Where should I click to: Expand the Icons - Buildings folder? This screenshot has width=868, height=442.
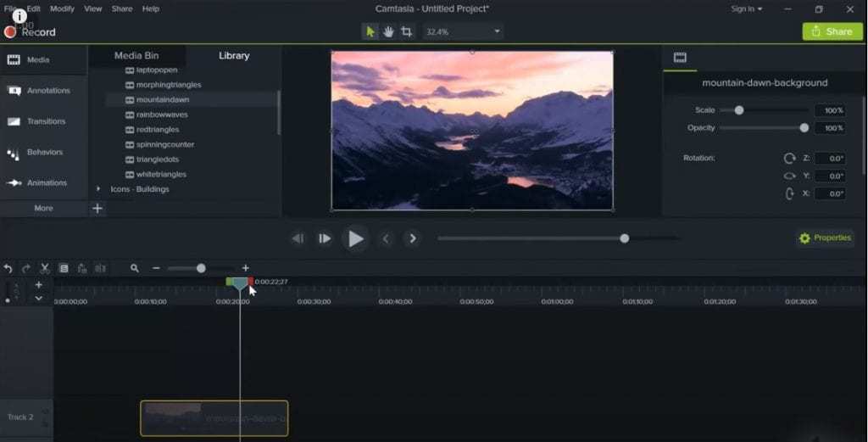[x=98, y=189]
